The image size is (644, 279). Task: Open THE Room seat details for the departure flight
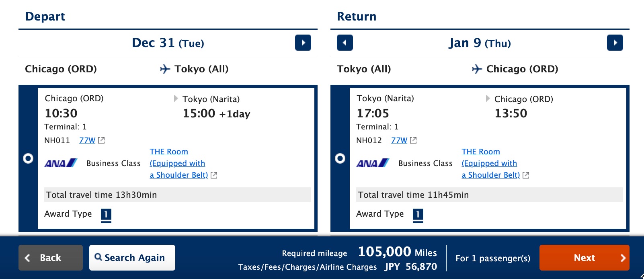168,152
